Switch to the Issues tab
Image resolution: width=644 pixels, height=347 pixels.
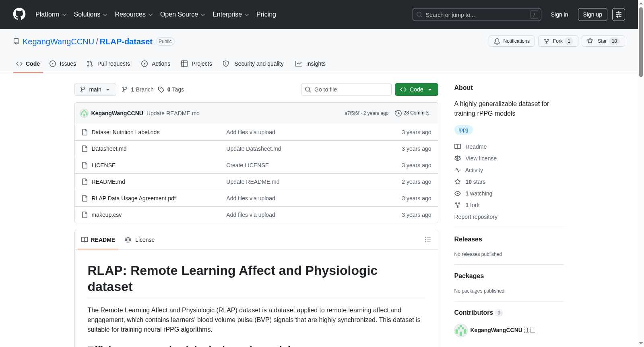coord(63,64)
